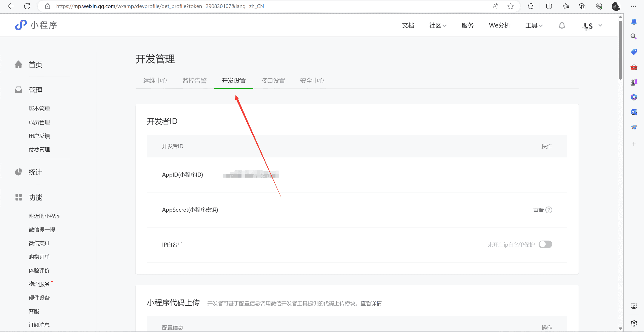Image resolution: width=644 pixels, height=332 pixels.
Task: Click the AppSecret question-mark help icon
Action: point(549,210)
